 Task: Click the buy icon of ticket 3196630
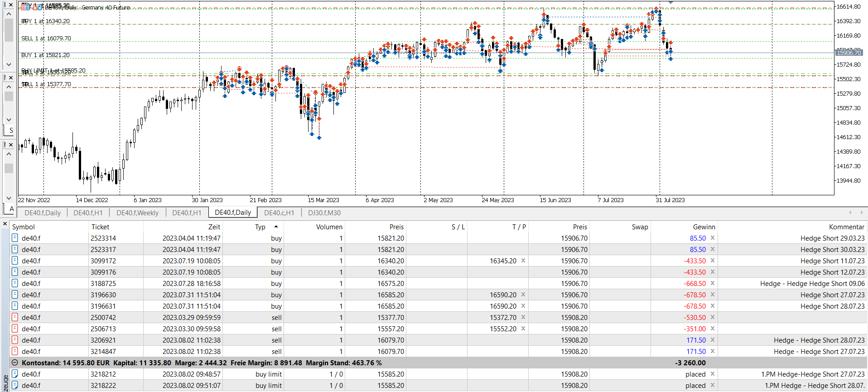tap(14, 295)
